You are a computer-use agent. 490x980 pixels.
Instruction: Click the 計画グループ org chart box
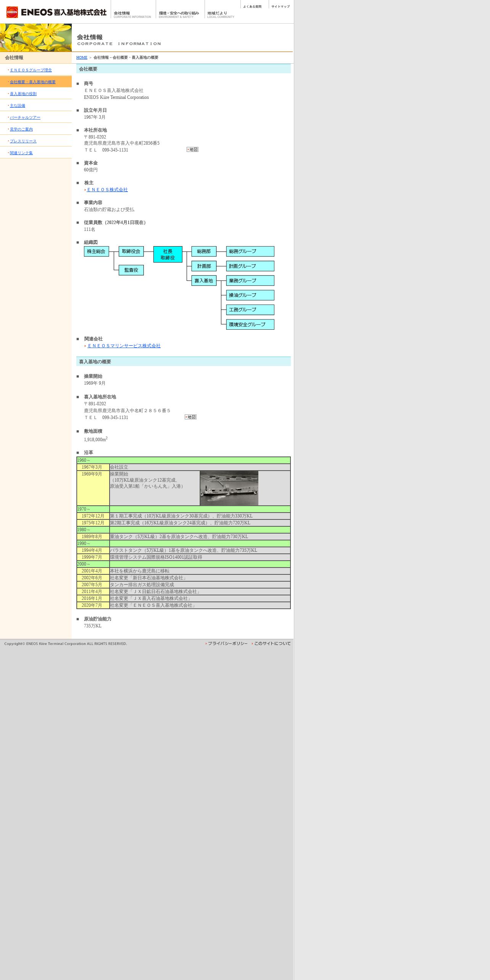(250, 266)
